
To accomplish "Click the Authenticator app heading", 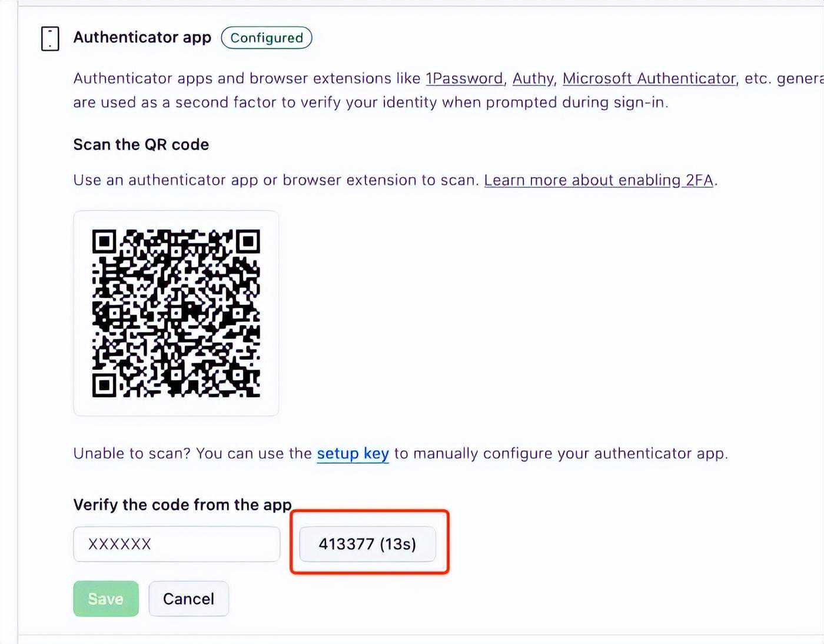I will click(x=142, y=38).
